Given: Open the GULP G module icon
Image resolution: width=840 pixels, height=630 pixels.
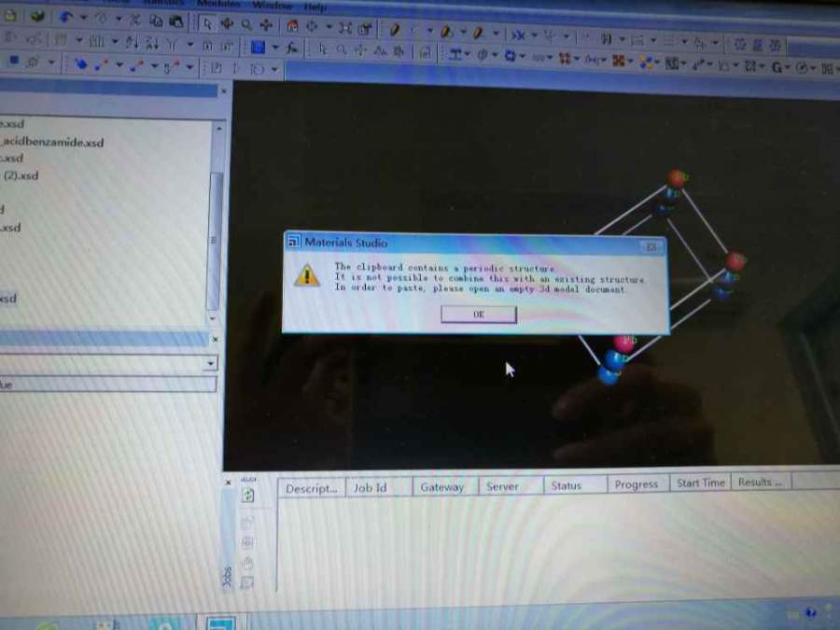Looking at the screenshot, I should (x=777, y=67).
